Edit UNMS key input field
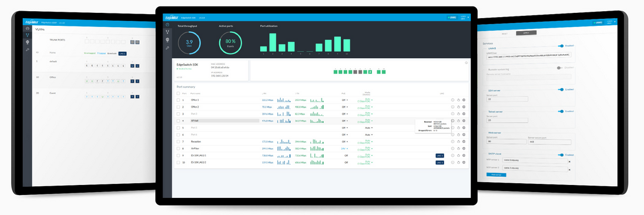 529,56
